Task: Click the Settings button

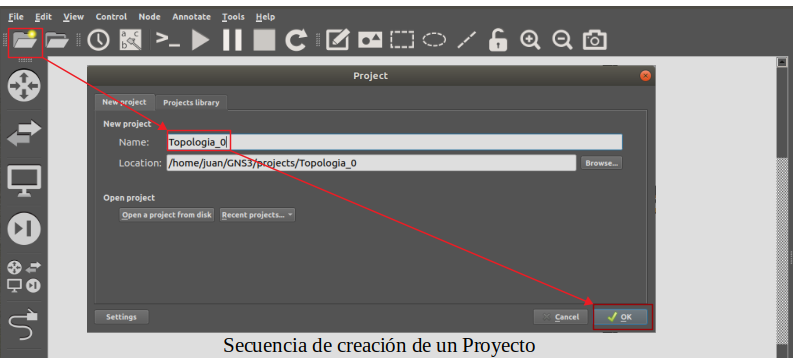Action: (x=121, y=317)
